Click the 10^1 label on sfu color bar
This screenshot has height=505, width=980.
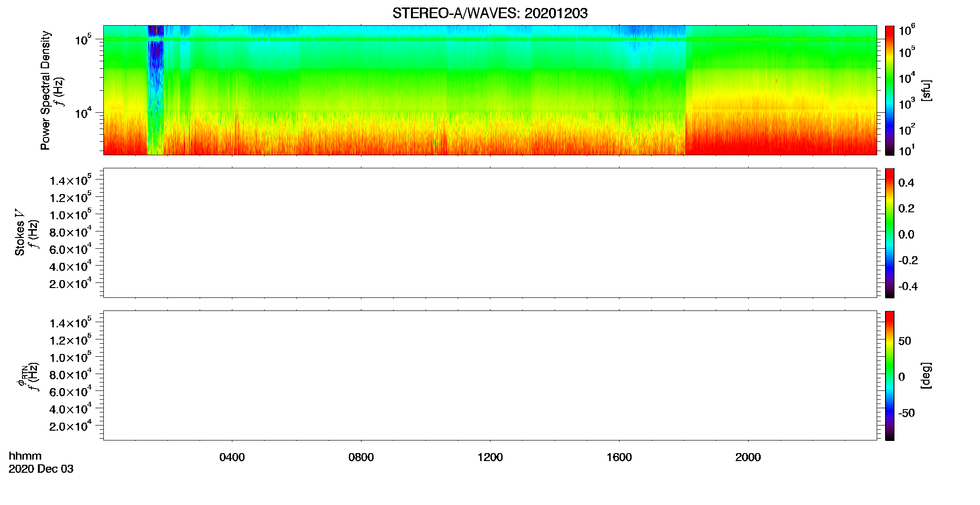[x=907, y=151]
